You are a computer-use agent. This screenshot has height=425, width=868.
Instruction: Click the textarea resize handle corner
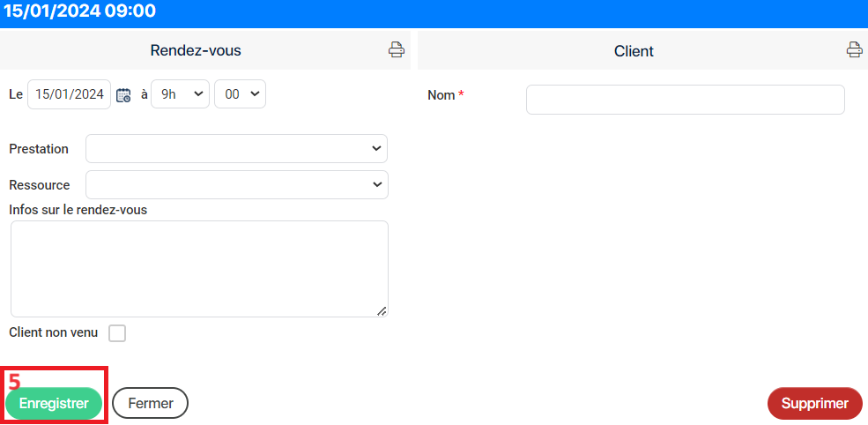pyautogui.click(x=382, y=311)
